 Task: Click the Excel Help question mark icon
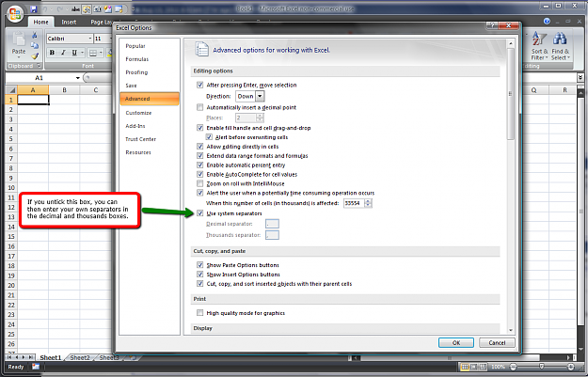point(548,22)
